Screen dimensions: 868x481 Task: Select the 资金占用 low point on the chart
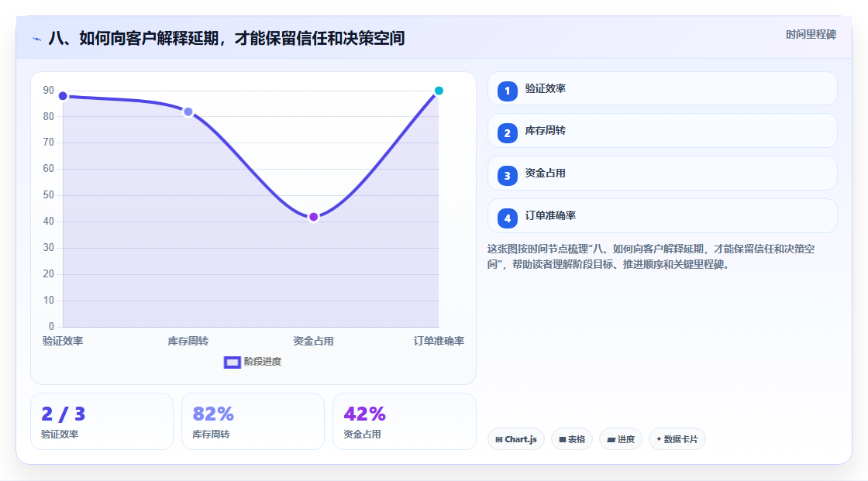(x=313, y=217)
